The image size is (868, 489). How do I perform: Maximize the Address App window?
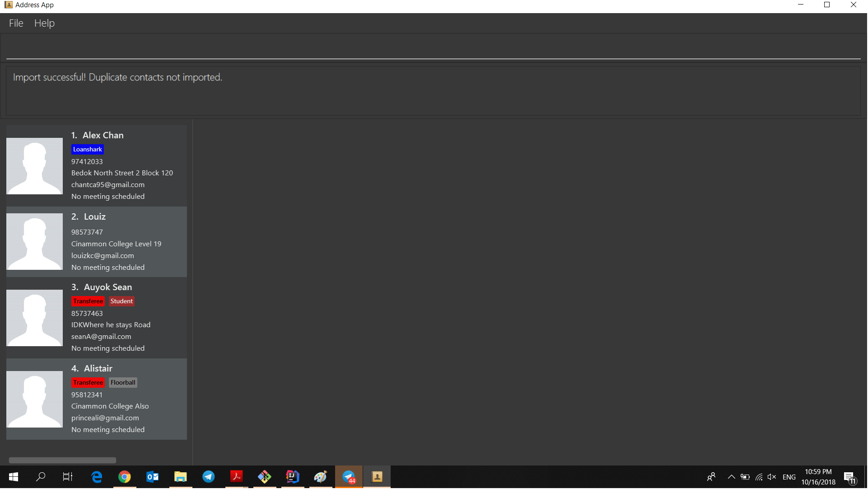point(827,5)
